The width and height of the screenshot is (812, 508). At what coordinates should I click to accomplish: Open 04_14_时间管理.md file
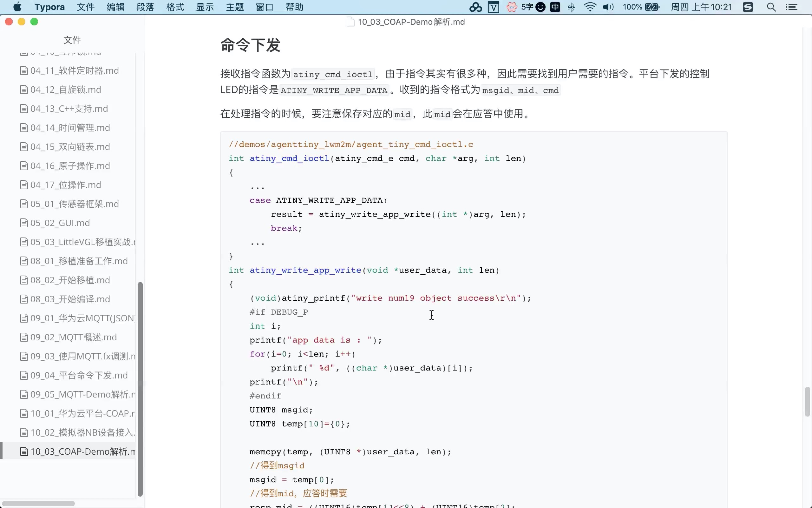point(70,128)
